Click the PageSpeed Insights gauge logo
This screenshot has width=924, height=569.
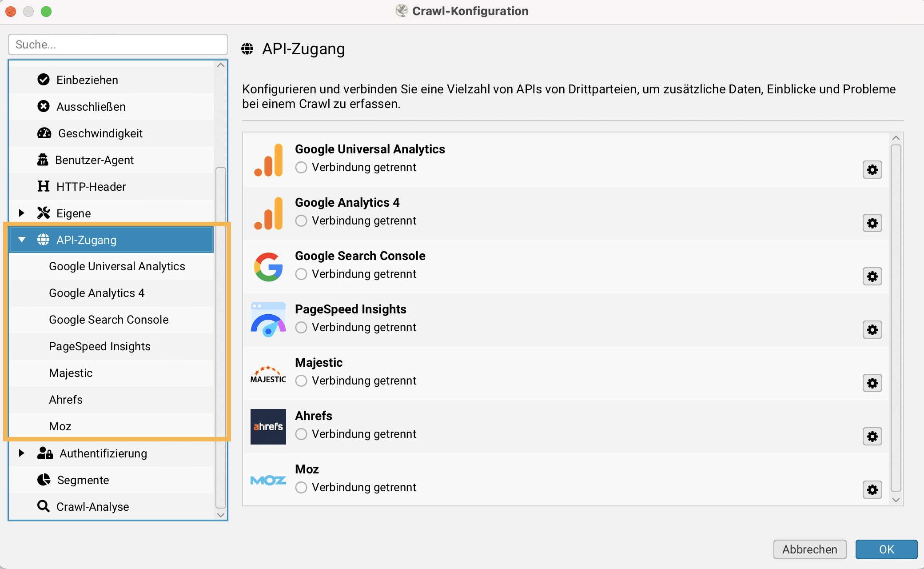tap(268, 320)
